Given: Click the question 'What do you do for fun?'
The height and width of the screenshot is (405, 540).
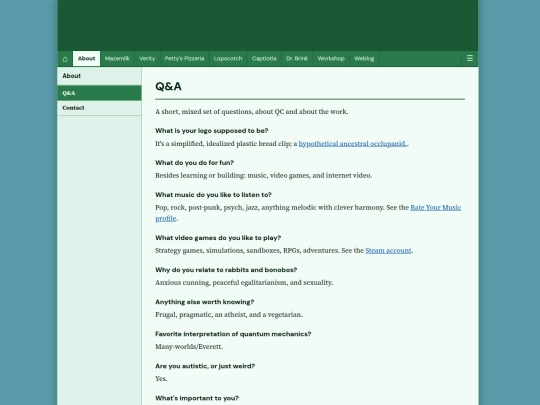Looking at the screenshot, I should coord(195,163).
